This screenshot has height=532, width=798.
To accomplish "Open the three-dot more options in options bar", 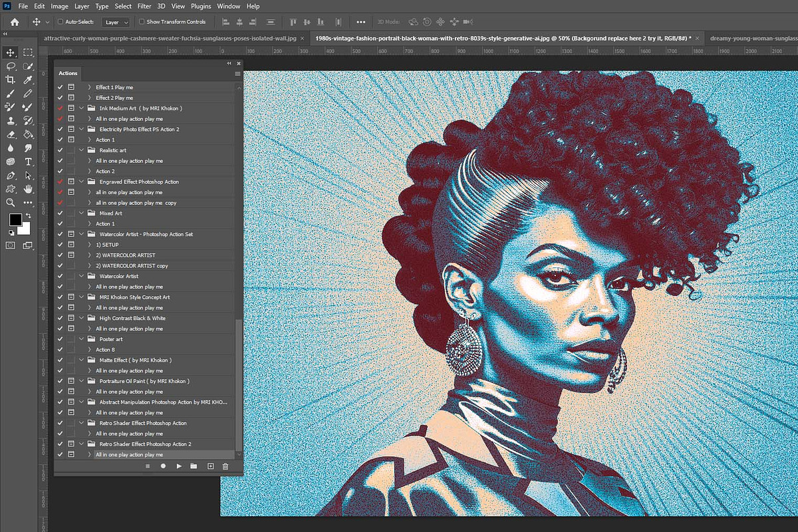I will [x=360, y=22].
